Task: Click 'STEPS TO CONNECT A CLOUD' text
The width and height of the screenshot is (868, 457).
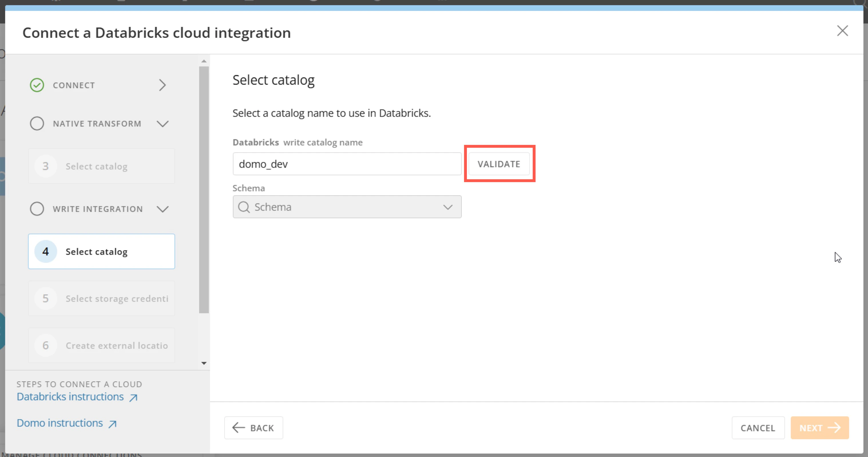Action: (80, 384)
